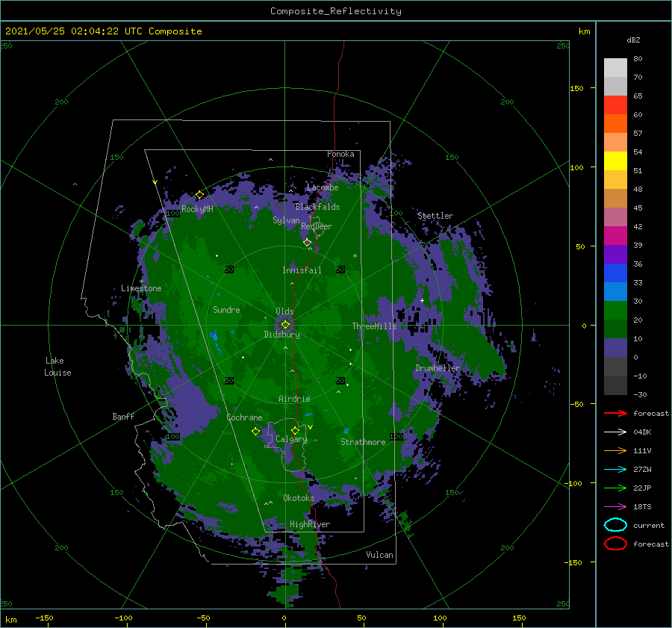Click the yellow diamond marker below RedDeer
The height and width of the screenshot is (628, 672).
[x=307, y=243]
